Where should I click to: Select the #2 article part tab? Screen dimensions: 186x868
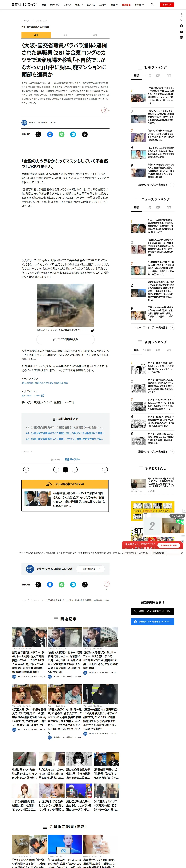coord(65,35)
